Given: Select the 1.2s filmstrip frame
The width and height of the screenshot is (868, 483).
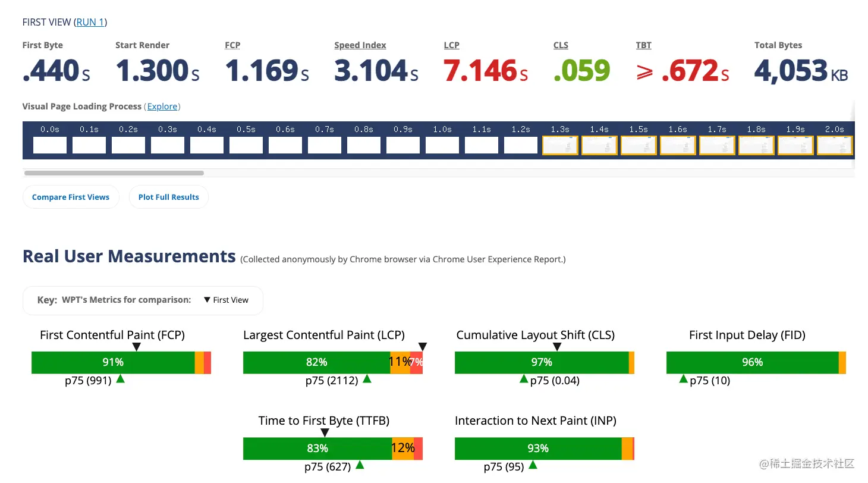Looking at the screenshot, I should (x=521, y=145).
